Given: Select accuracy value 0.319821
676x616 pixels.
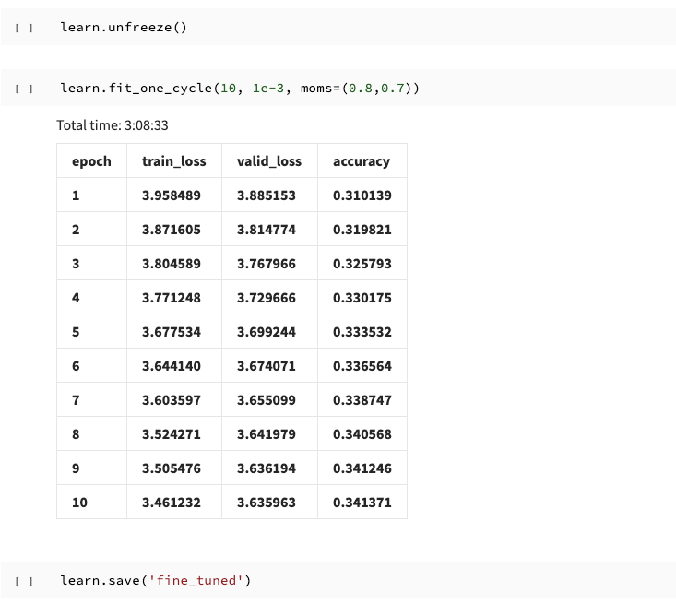Looking at the screenshot, I should tap(362, 230).
